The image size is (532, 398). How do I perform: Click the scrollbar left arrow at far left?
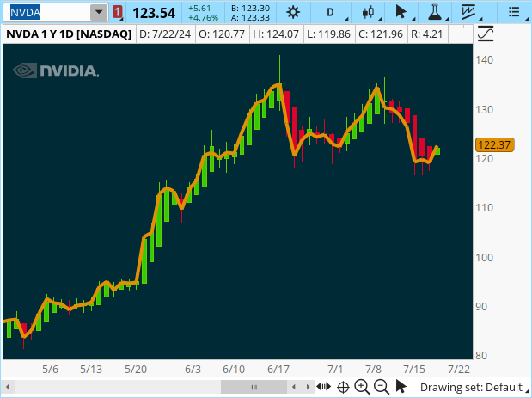click(8, 387)
